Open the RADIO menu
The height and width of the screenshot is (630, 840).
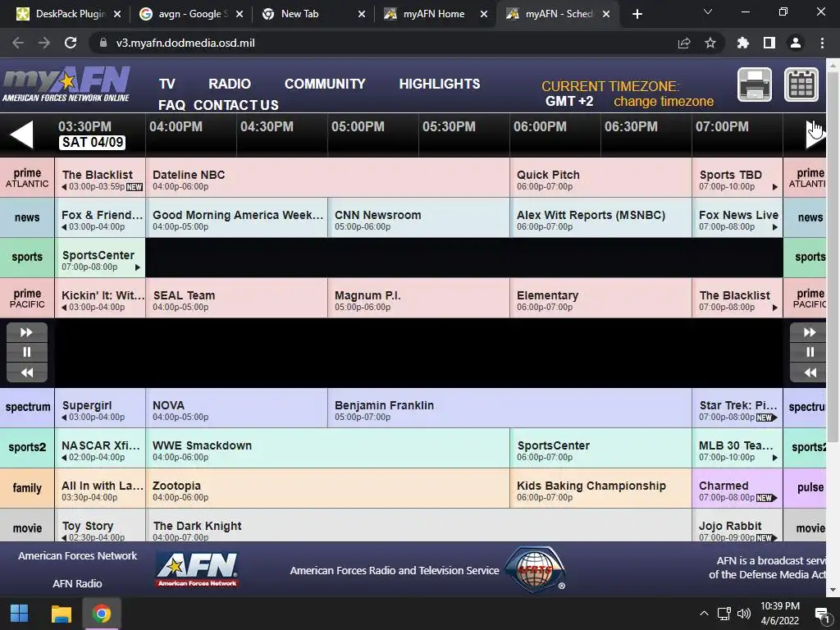(x=230, y=84)
